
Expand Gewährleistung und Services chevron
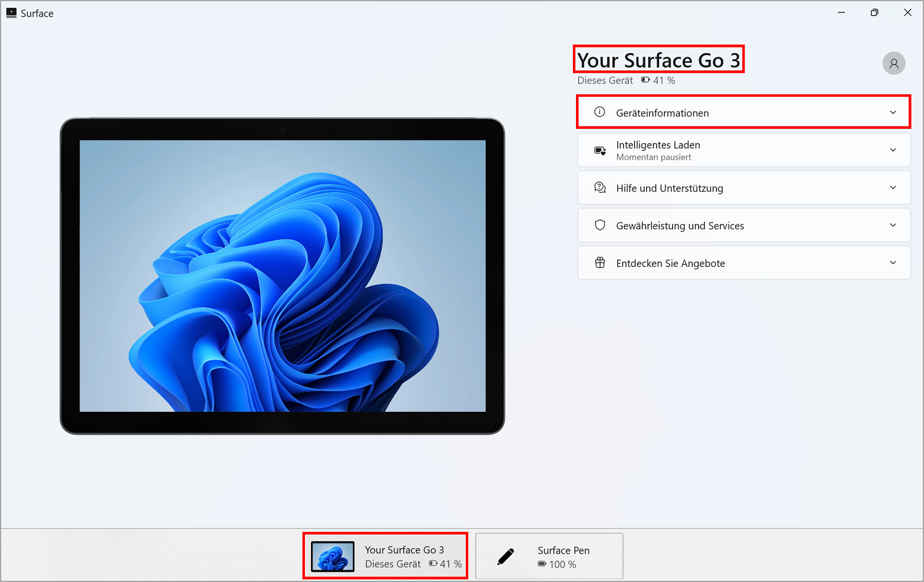pyautogui.click(x=893, y=225)
